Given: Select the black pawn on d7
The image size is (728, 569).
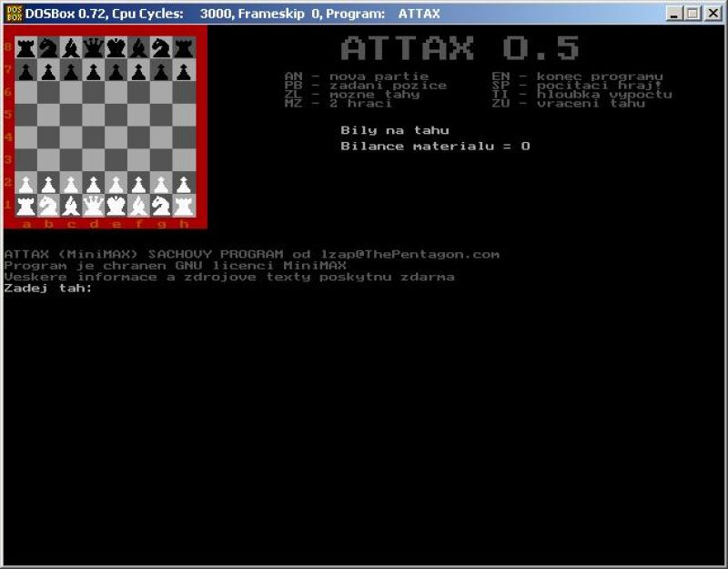Looking at the screenshot, I should tap(94, 72).
